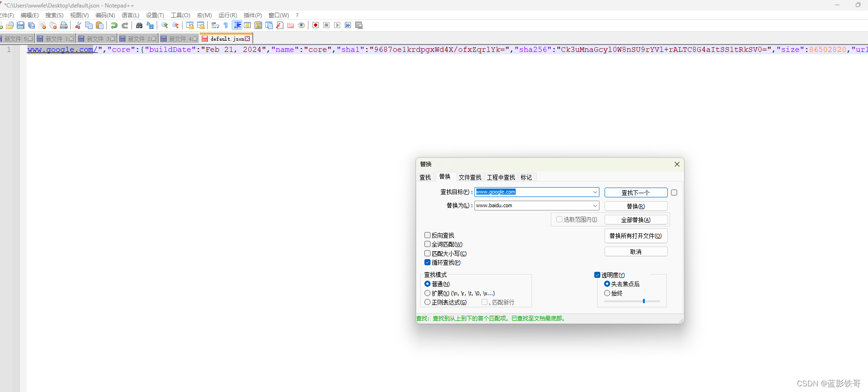Toggle synchronized vertical scrolling icon
This screenshot has height=392, width=868.
[190, 25]
